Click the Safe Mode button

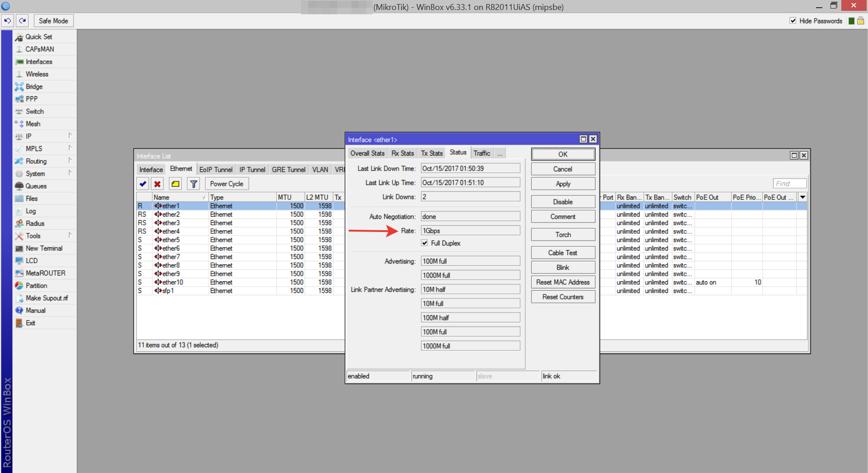[x=53, y=21]
